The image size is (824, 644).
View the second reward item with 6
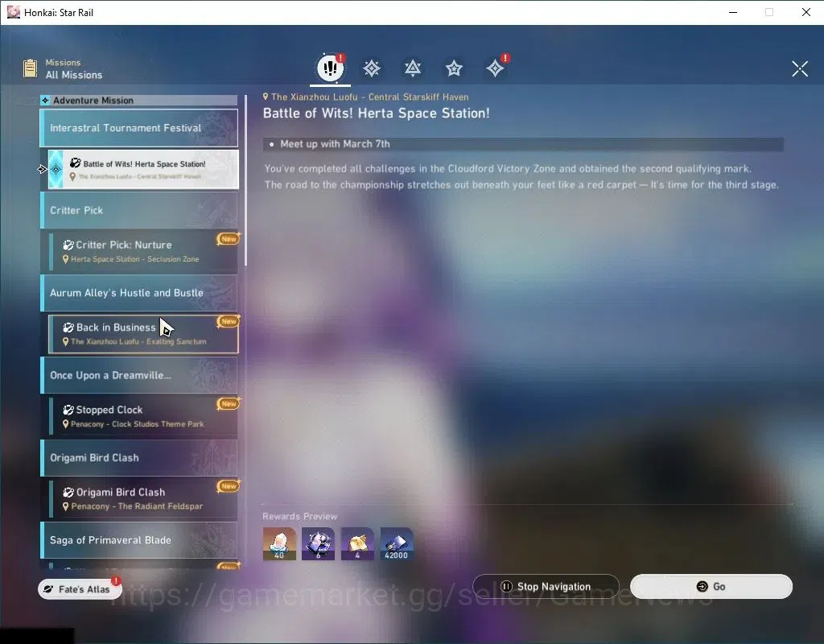coord(318,543)
